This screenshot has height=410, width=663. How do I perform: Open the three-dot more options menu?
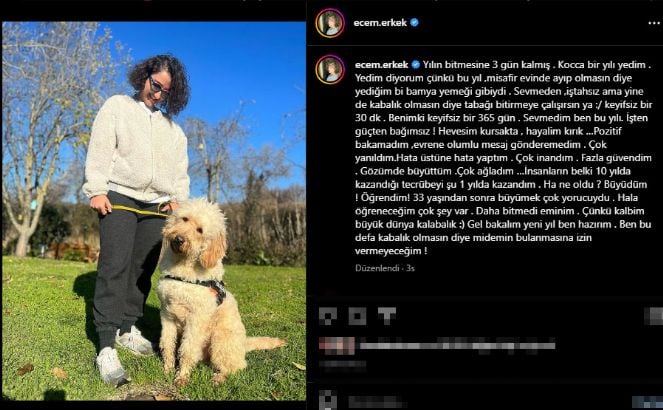click(655, 23)
